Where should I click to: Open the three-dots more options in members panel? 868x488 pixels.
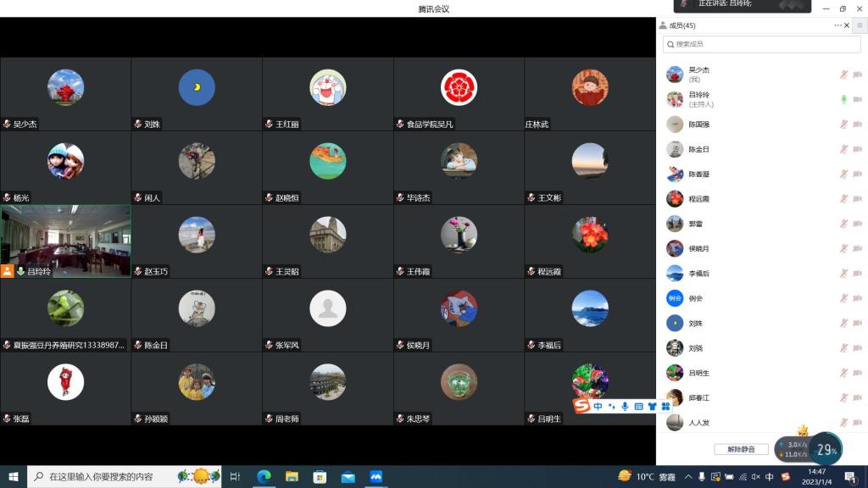(x=837, y=25)
